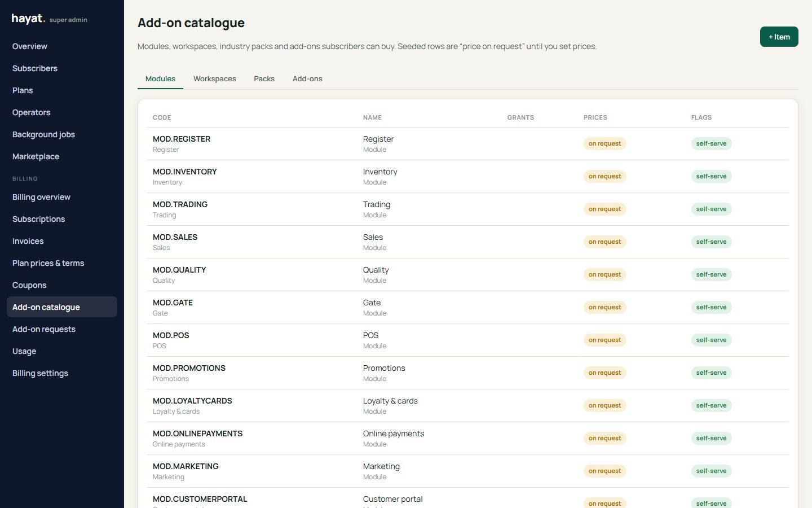Click the PRICES column header

pyautogui.click(x=595, y=117)
